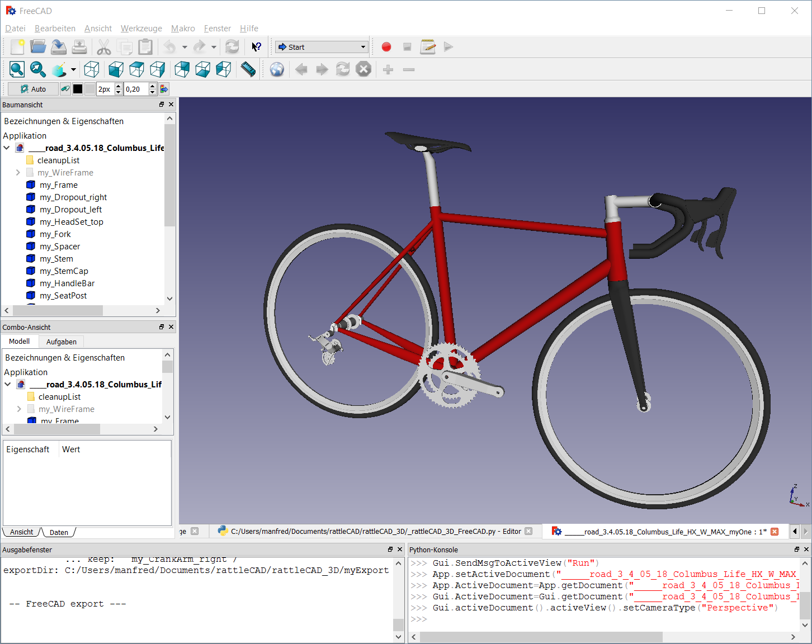Click the black line color swatch
812x644 pixels.
click(78, 89)
